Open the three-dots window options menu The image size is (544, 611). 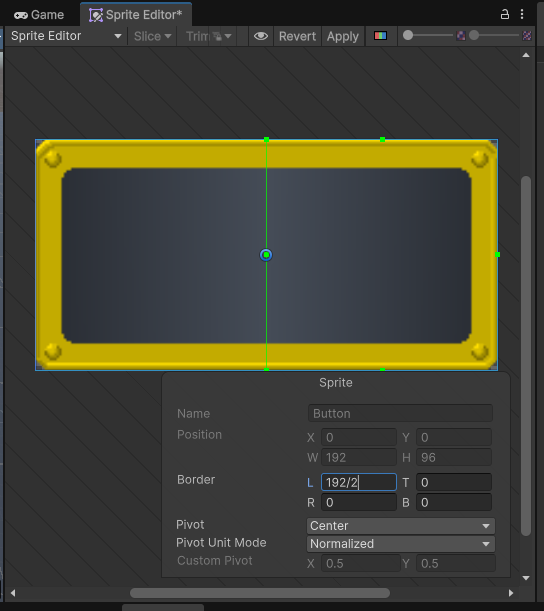pos(522,14)
